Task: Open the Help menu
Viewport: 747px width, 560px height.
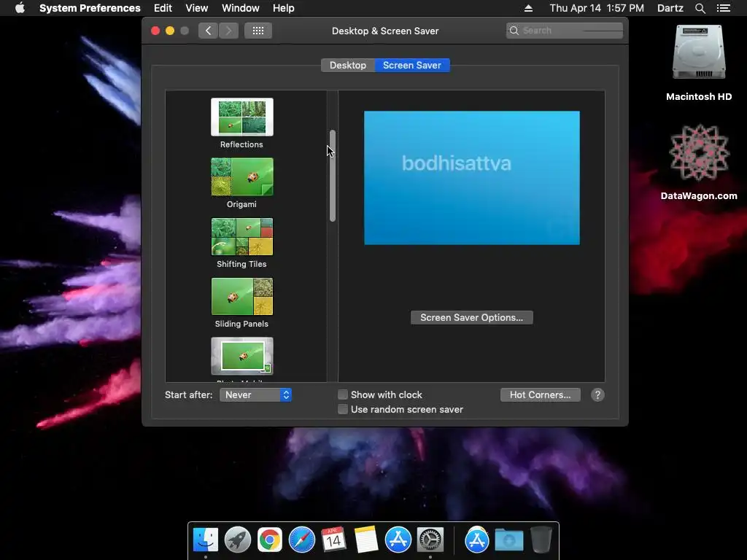Action: 284,8
